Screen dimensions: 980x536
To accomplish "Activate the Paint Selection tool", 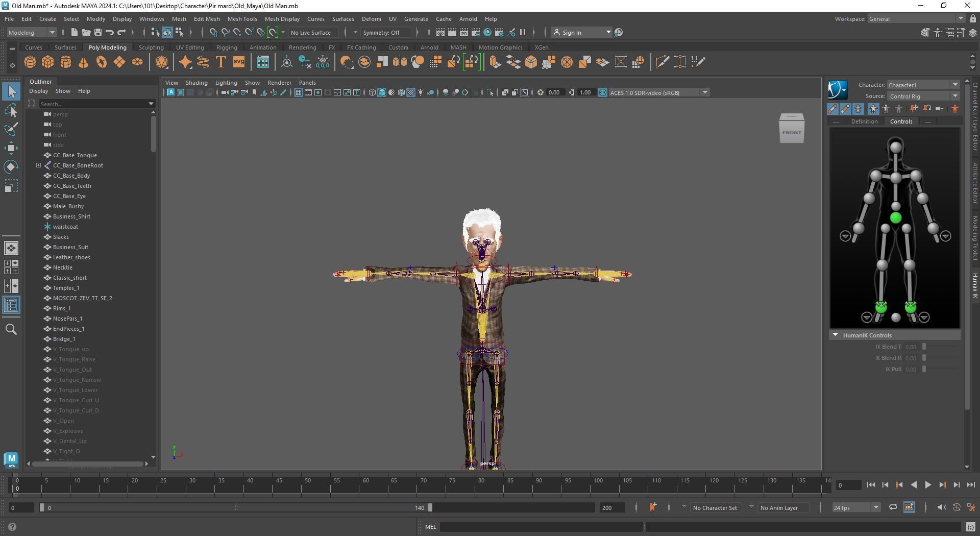I will point(11,129).
